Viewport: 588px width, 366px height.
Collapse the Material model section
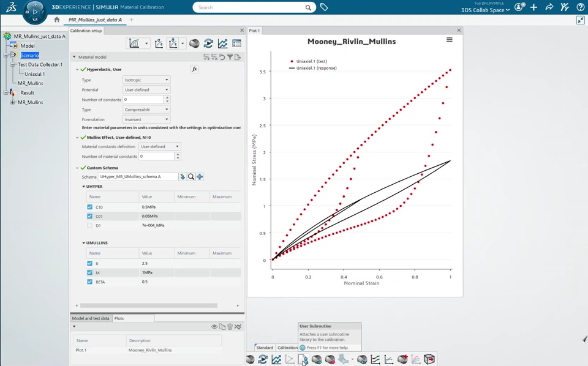[74, 57]
